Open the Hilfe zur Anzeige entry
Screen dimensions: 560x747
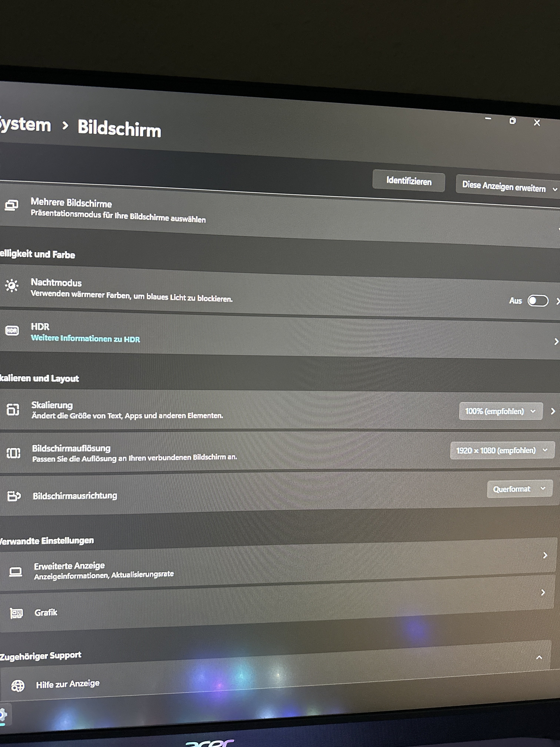tap(68, 684)
